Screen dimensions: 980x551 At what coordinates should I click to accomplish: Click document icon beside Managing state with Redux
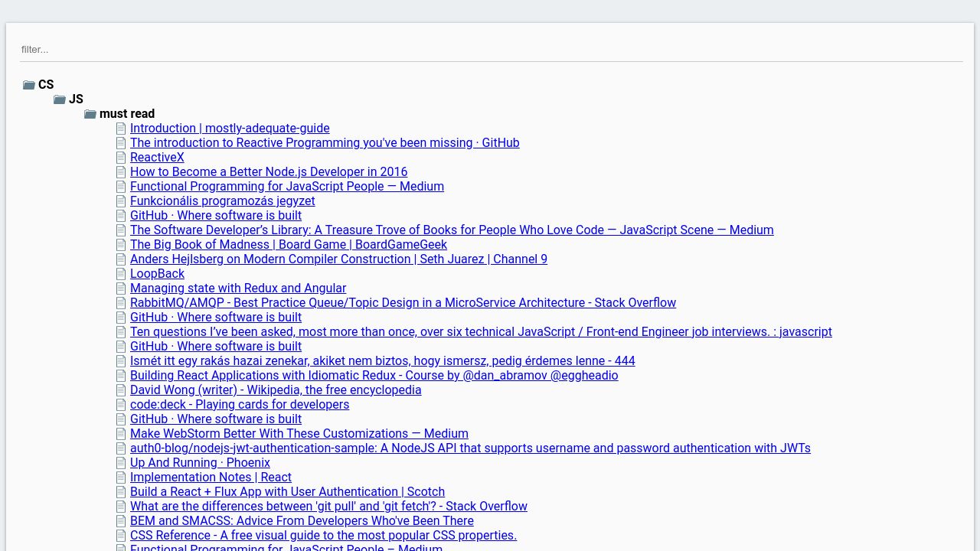tap(121, 289)
